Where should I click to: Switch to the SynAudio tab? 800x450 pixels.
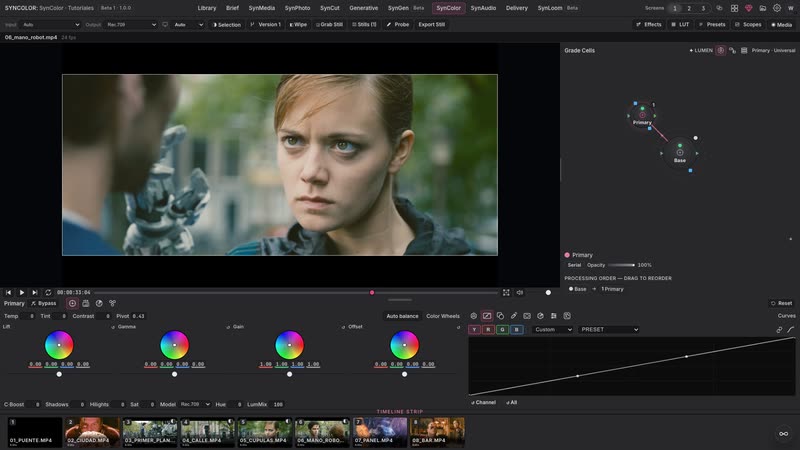coord(483,8)
